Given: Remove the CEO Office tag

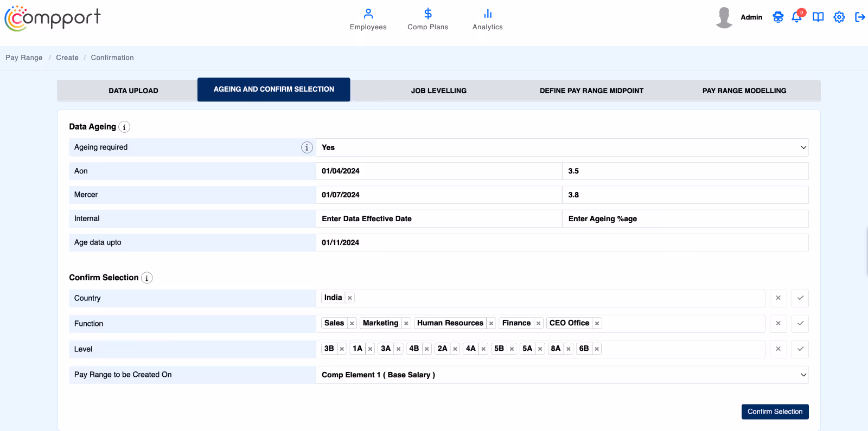Looking at the screenshot, I should click(x=597, y=324).
